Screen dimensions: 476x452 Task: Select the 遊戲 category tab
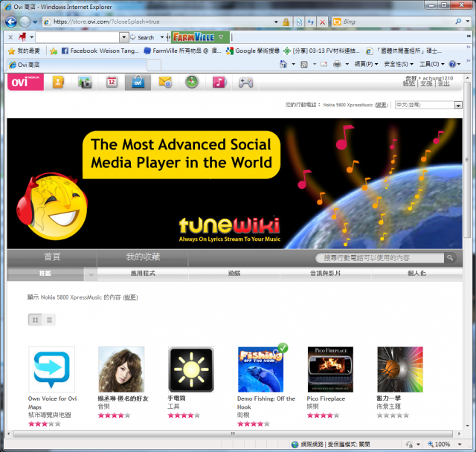coord(234,274)
